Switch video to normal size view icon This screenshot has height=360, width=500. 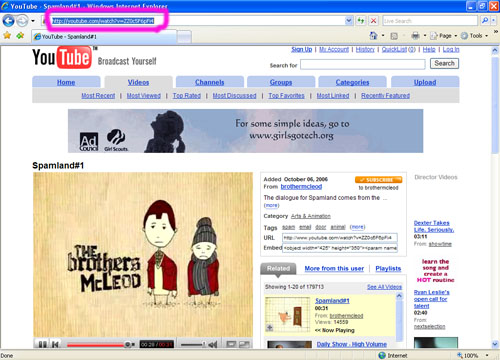click(231, 344)
